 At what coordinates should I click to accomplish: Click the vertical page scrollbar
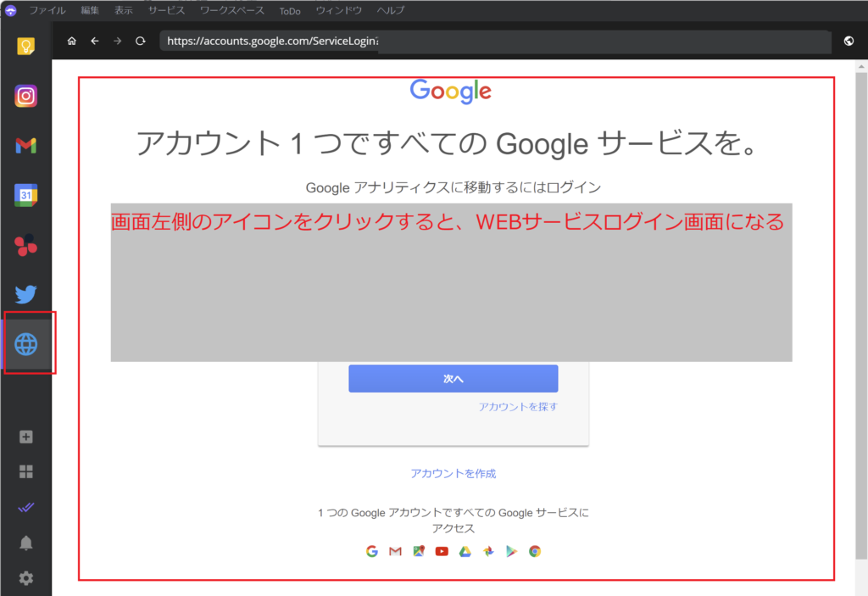861,315
